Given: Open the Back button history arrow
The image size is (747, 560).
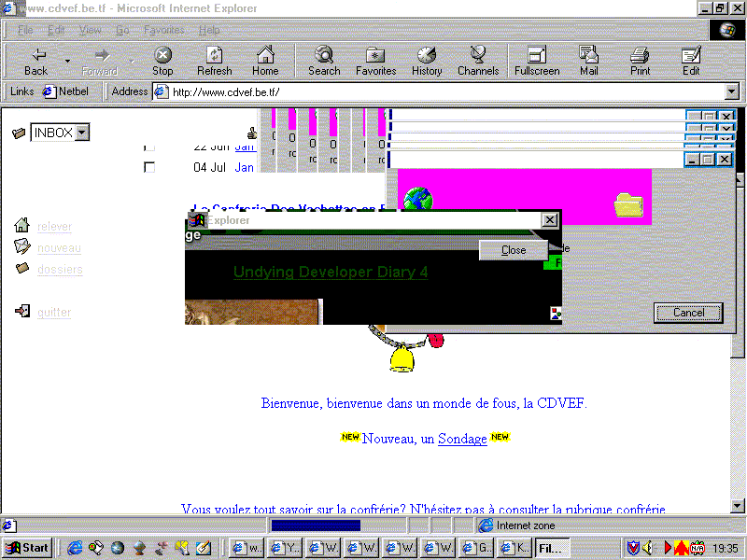Looking at the screenshot, I should tap(67, 62).
